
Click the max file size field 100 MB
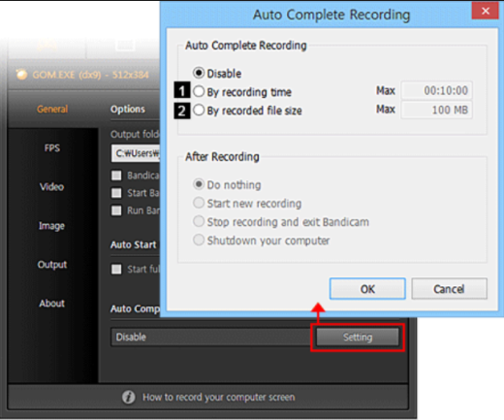(x=436, y=110)
